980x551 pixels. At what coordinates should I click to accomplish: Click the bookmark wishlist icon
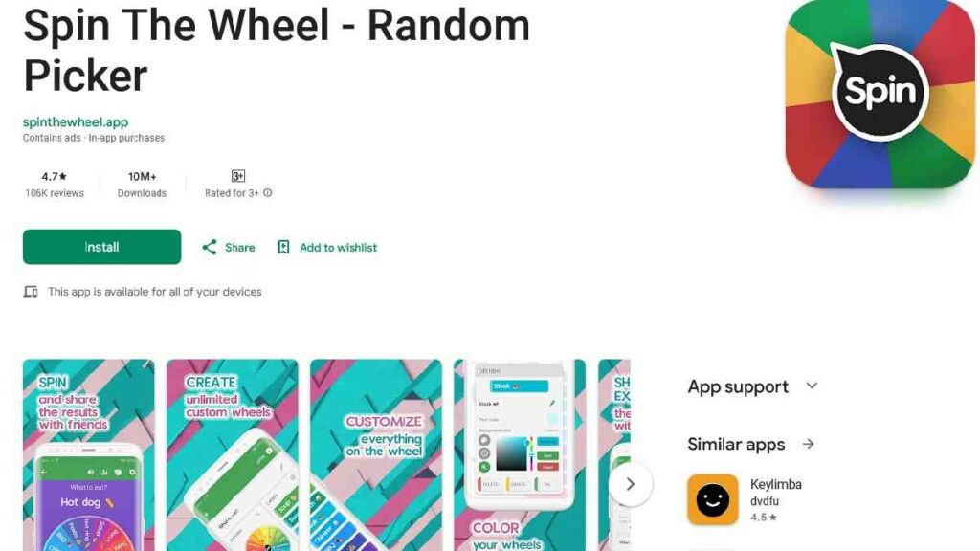pyautogui.click(x=283, y=248)
